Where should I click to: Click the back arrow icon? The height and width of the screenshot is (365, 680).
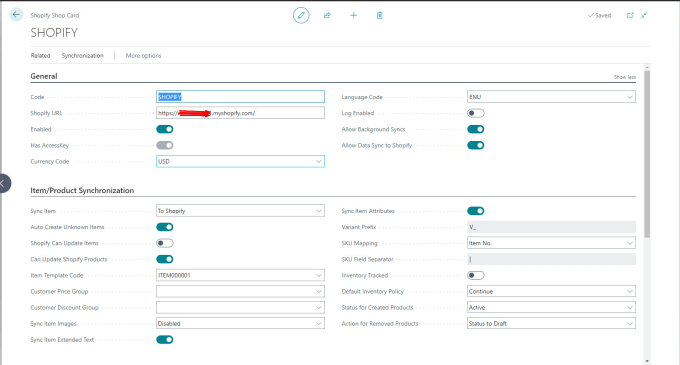[16, 15]
